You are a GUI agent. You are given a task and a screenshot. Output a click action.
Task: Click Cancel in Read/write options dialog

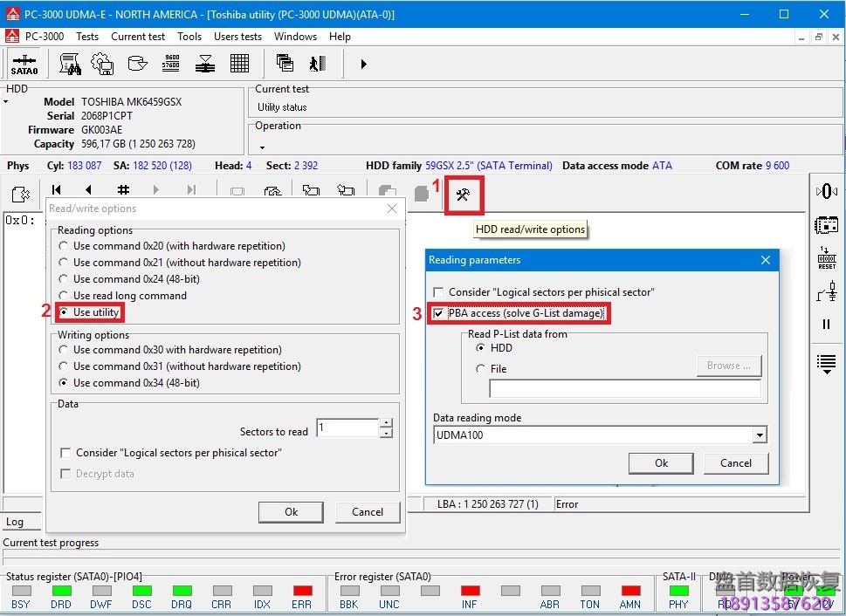[367, 512]
